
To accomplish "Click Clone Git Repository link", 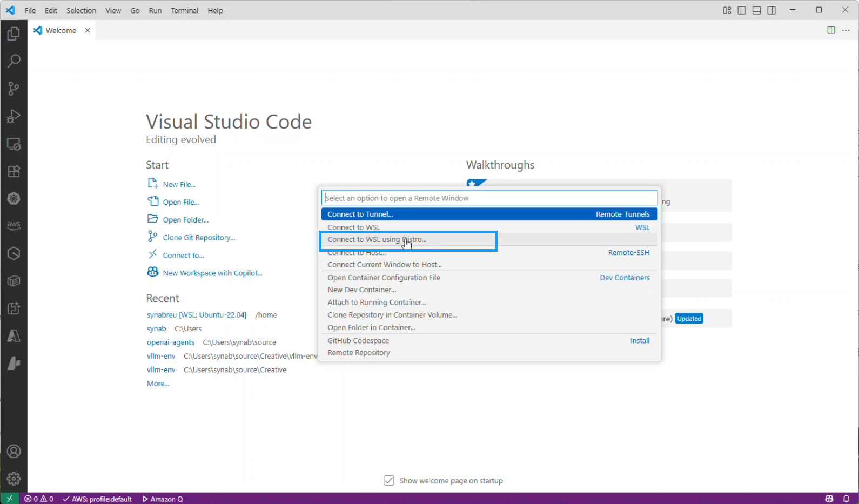I will pyautogui.click(x=199, y=238).
